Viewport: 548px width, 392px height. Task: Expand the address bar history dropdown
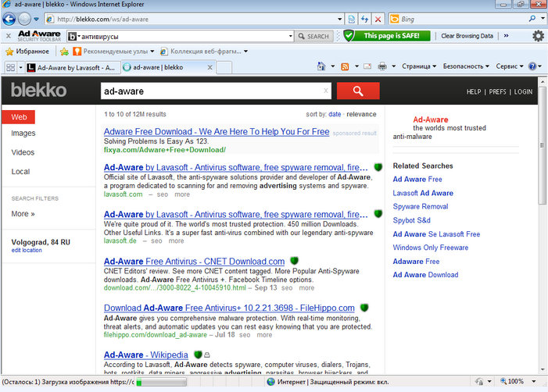pos(340,20)
